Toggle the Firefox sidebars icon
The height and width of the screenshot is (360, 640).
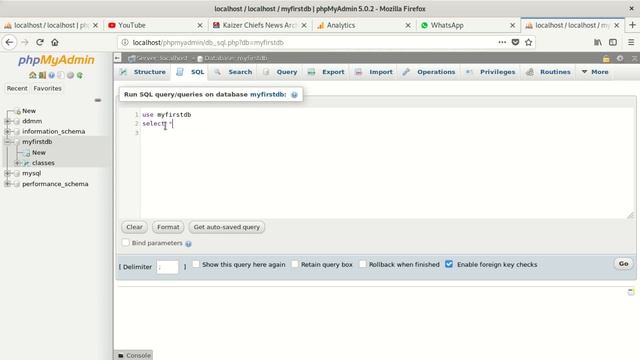(x=613, y=42)
